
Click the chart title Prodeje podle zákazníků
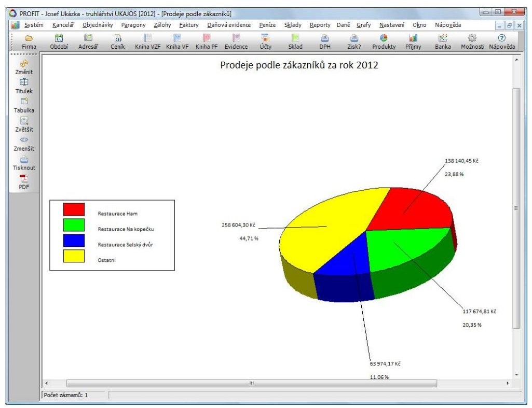click(299, 65)
